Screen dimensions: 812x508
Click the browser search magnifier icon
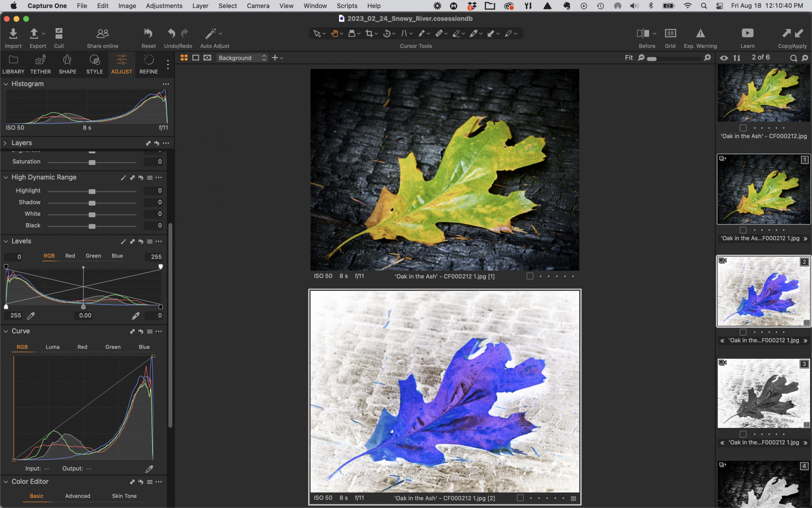(793, 58)
